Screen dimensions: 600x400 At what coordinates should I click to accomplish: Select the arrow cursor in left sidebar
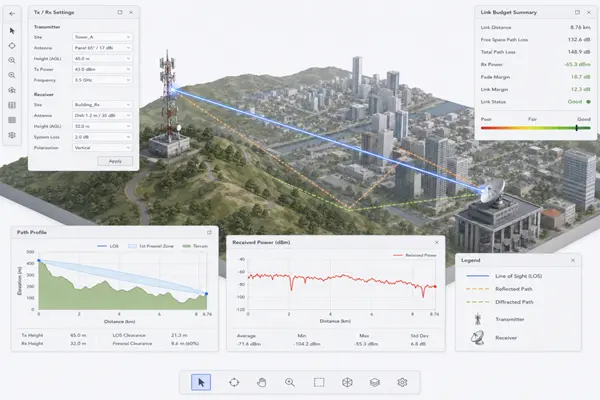click(x=12, y=31)
